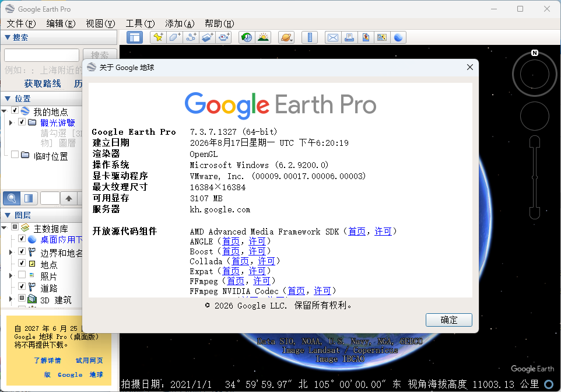Open the 帮助(H) menu
561x392 pixels.
219,24
